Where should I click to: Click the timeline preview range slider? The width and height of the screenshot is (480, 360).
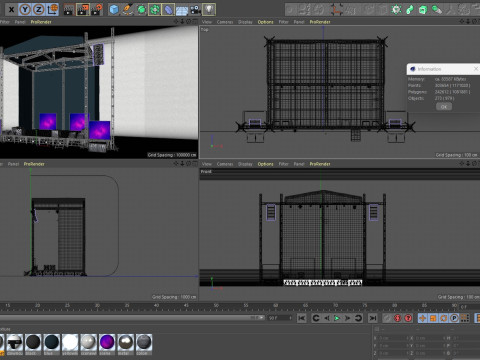[x=132, y=318]
